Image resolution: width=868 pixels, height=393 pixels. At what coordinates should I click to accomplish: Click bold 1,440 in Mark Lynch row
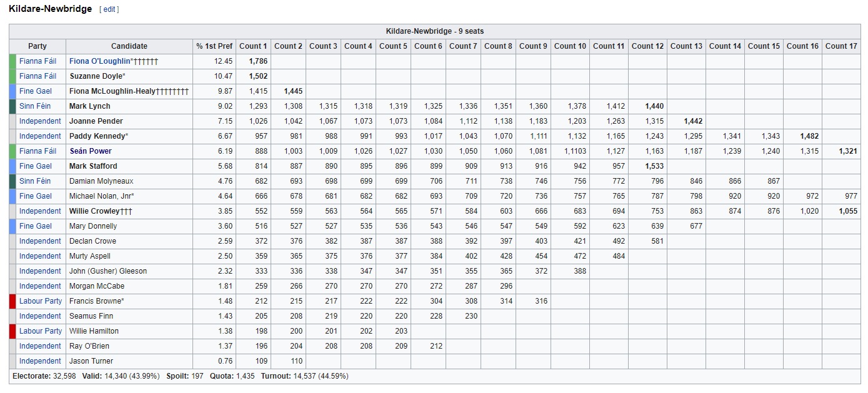654,106
